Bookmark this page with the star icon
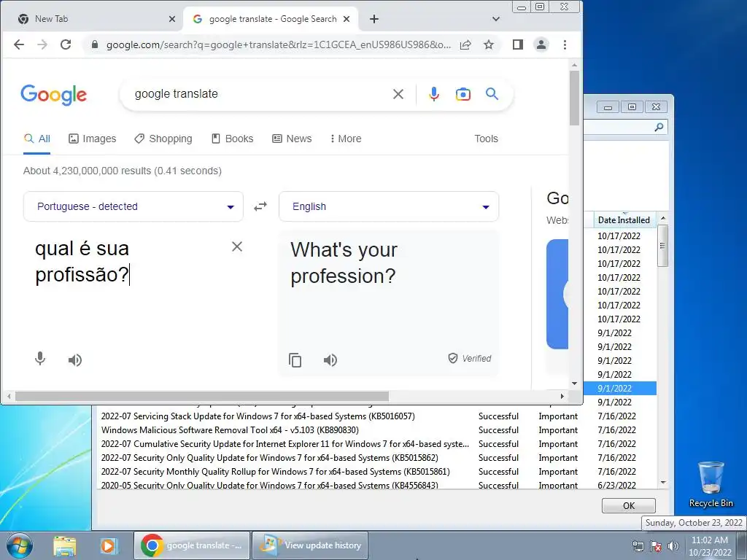747x560 pixels. pos(489,44)
